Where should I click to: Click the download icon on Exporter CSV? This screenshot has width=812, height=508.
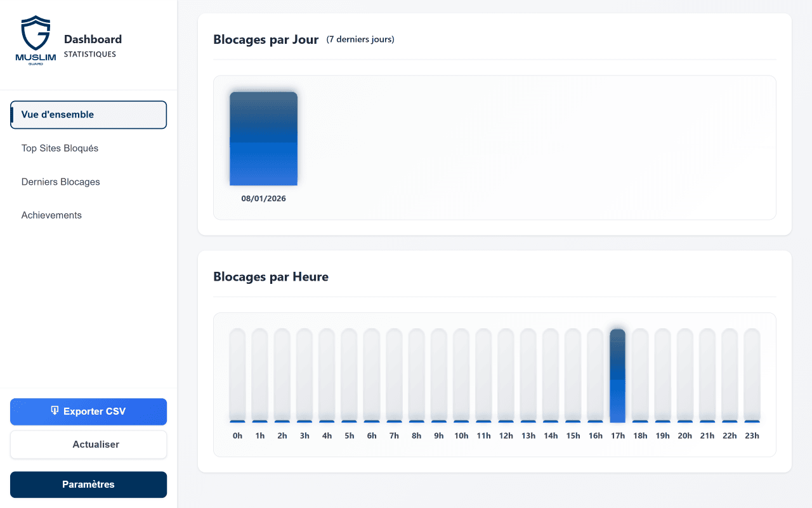[55, 411]
